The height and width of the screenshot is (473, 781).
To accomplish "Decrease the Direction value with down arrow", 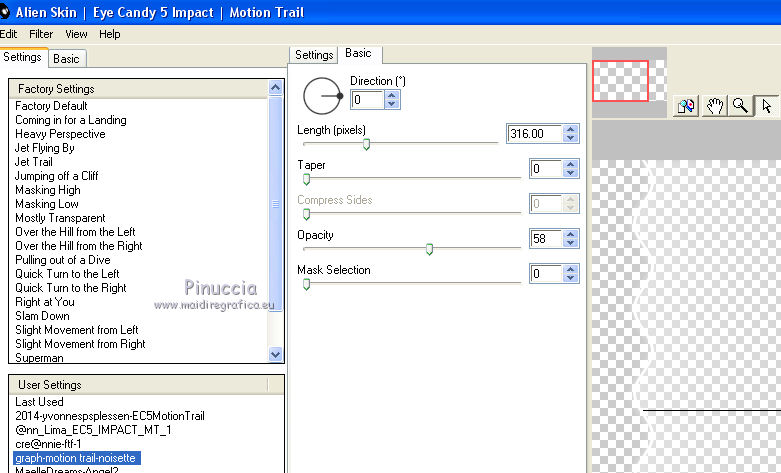I will pyautogui.click(x=391, y=104).
